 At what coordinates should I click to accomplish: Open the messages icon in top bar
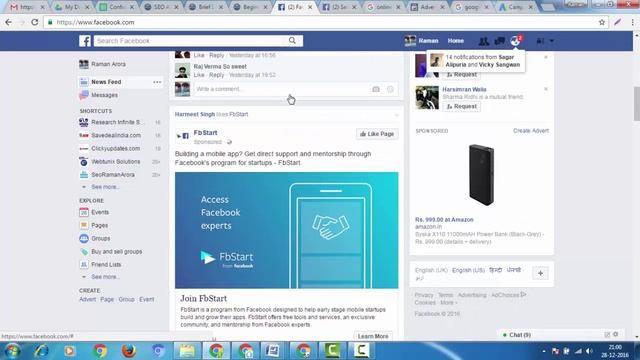pos(500,41)
